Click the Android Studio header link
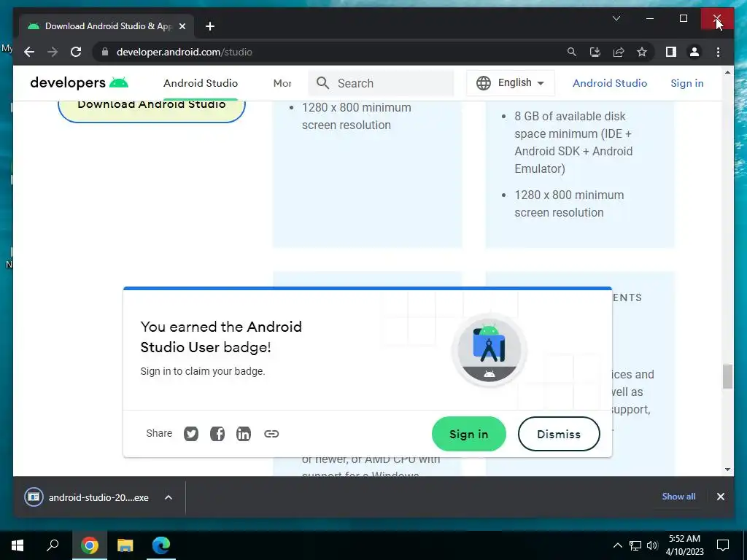This screenshot has height=560, width=747. click(x=610, y=83)
